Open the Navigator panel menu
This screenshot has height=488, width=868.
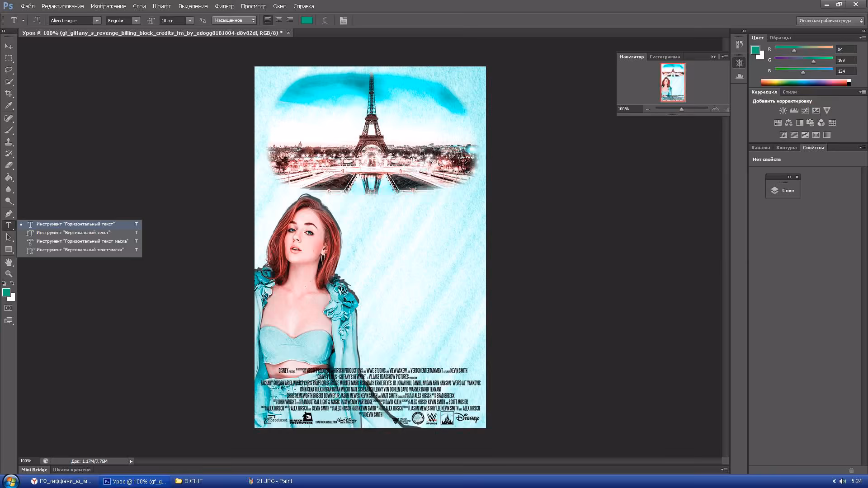click(x=725, y=57)
